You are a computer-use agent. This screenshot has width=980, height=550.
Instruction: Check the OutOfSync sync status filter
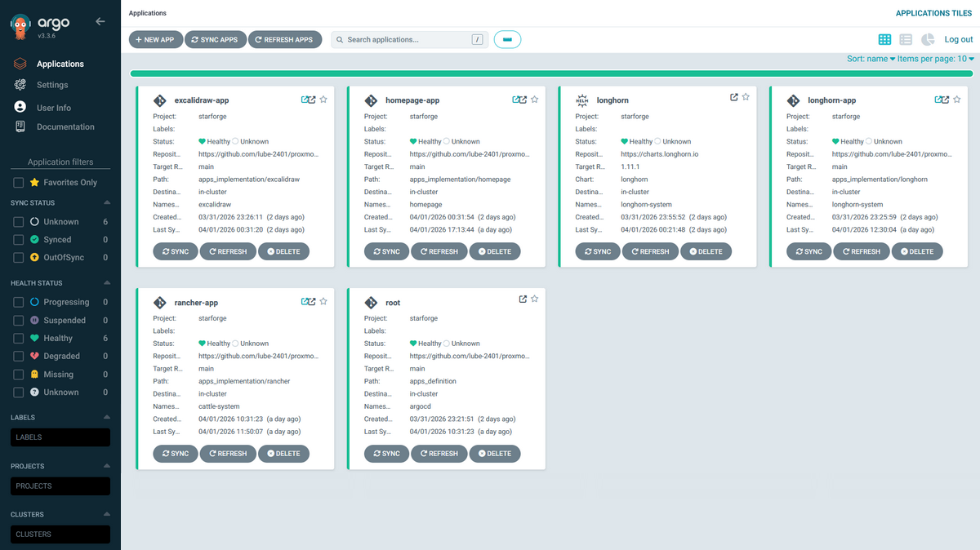click(18, 258)
